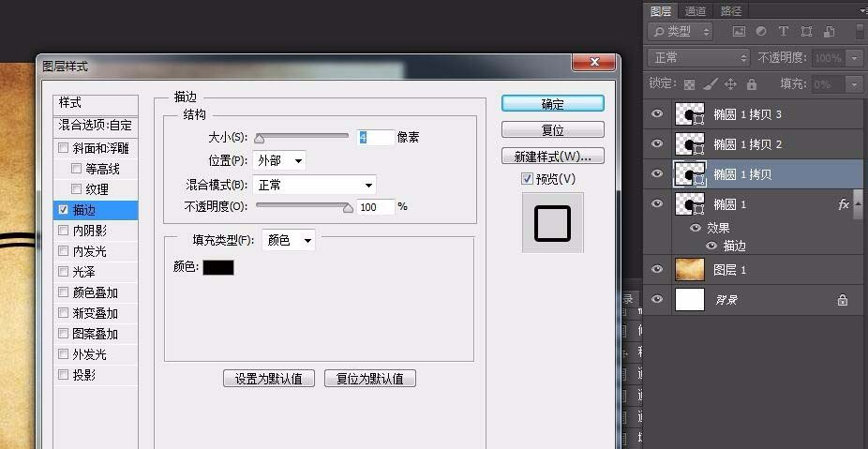This screenshot has width=868, height=449.
Task: Enable the 颜色叠加 checkbox
Action: [63, 292]
